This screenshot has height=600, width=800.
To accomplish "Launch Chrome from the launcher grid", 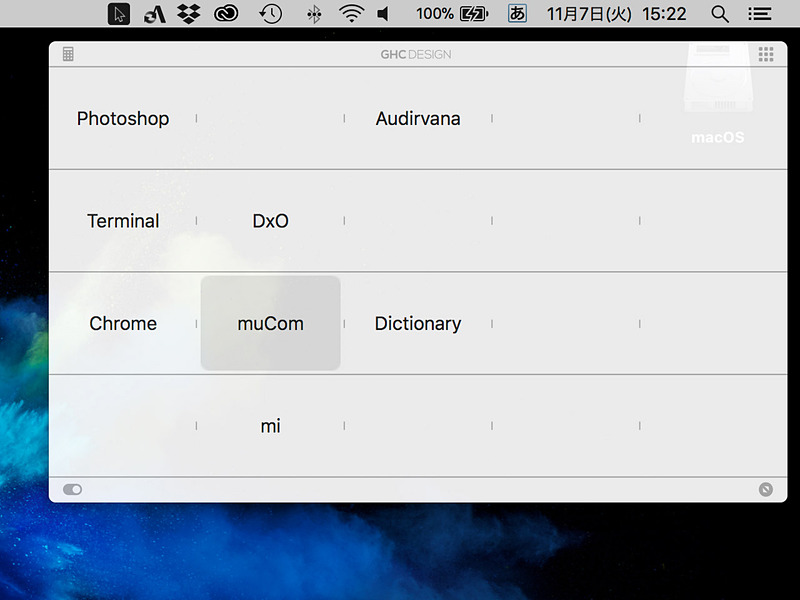I will tap(123, 323).
